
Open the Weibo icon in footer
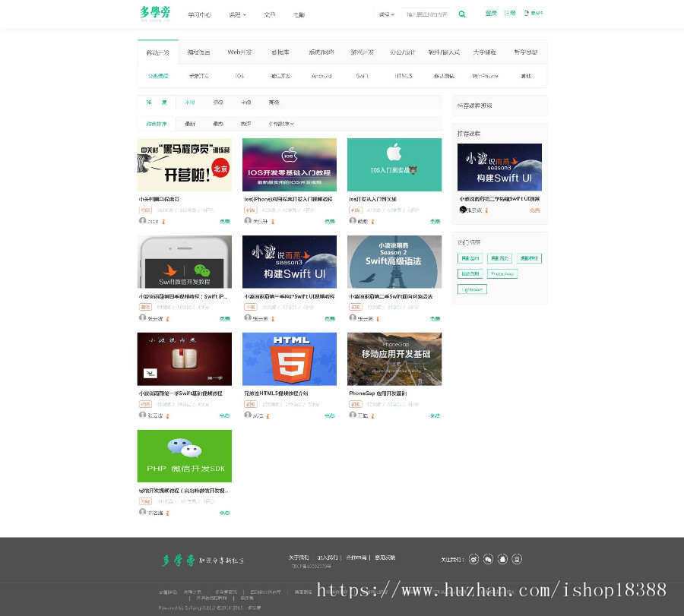[x=473, y=559]
